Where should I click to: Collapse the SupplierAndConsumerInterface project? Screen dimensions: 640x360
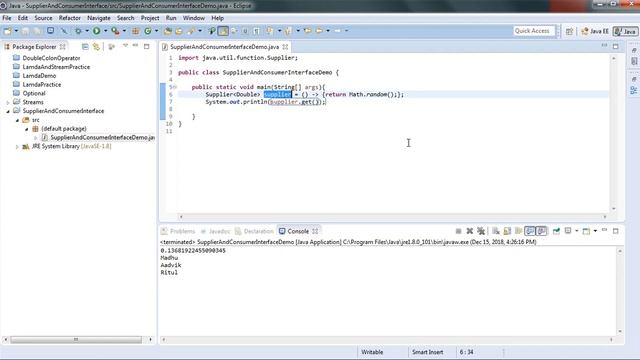click(7, 111)
